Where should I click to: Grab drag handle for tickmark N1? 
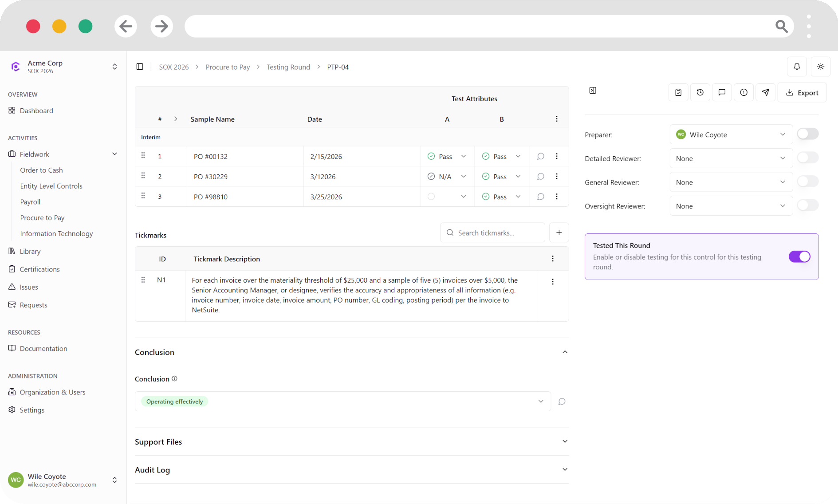pyautogui.click(x=143, y=280)
